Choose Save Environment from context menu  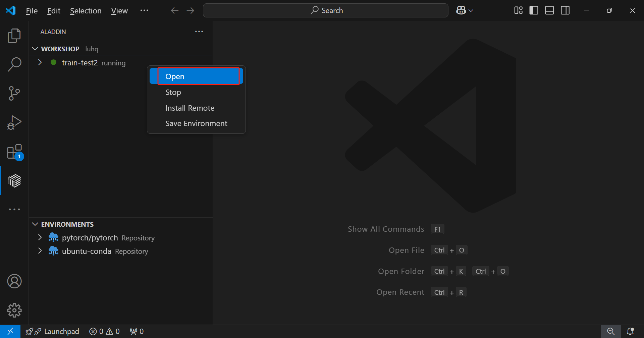[196, 123]
